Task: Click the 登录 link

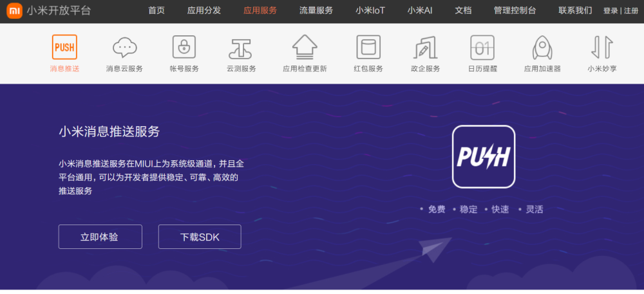Action: (611, 11)
